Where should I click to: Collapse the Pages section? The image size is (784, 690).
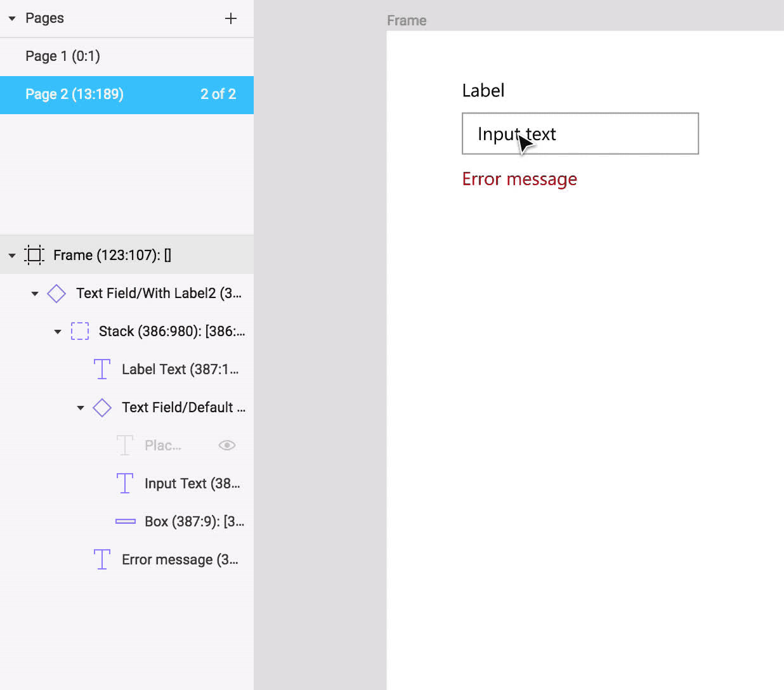click(x=12, y=18)
